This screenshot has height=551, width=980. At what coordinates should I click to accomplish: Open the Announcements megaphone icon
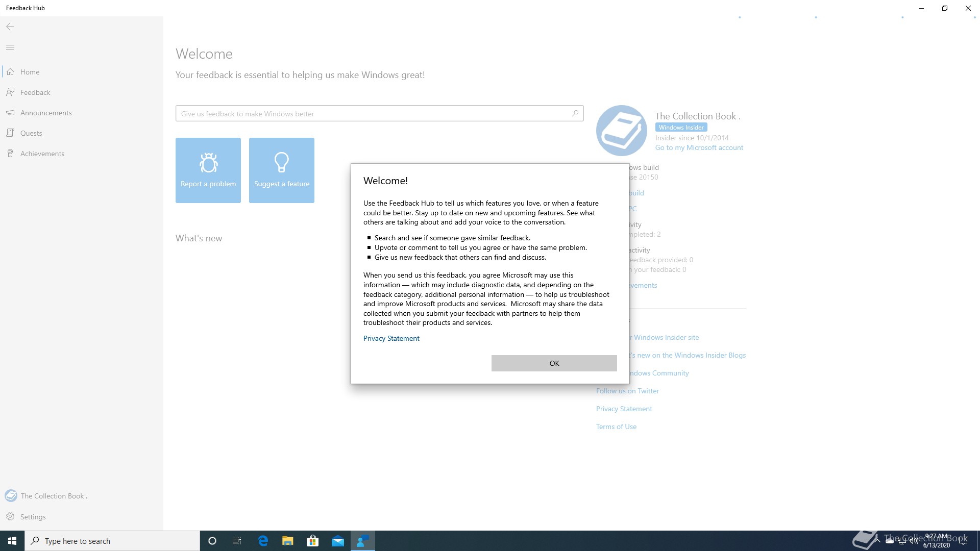coord(10,113)
